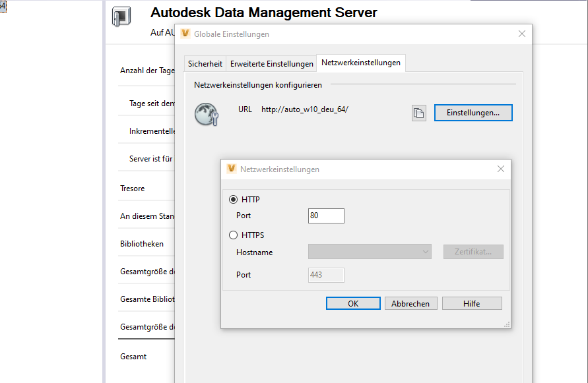
Task: Click the HTTPS Port field showing 443
Action: (326, 275)
